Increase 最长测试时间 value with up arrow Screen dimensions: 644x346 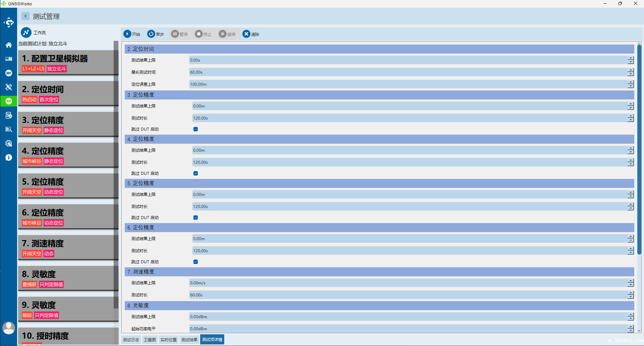631,70
